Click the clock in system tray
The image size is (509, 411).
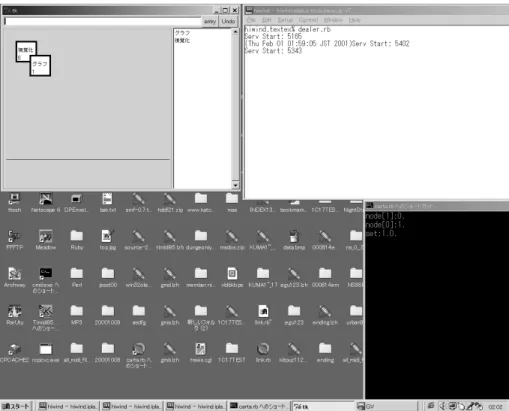(x=495, y=407)
